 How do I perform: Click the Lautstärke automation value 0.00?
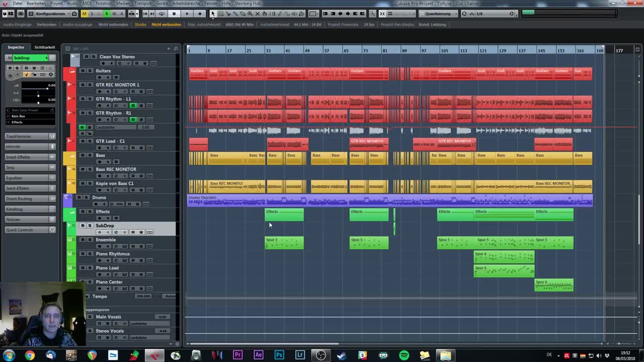click(x=146, y=127)
